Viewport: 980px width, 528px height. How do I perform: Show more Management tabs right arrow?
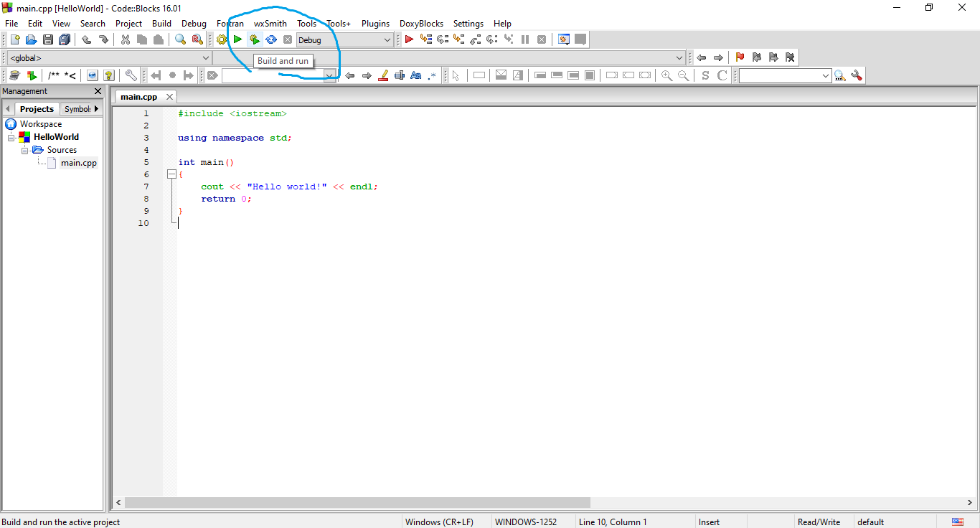click(97, 109)
